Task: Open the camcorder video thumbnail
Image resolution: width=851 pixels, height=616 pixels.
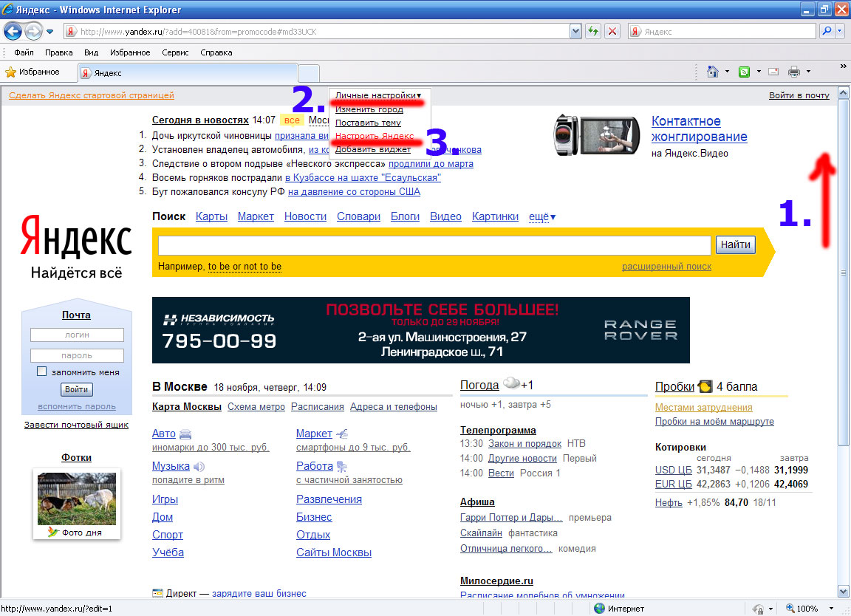Action: click(596, 136)
